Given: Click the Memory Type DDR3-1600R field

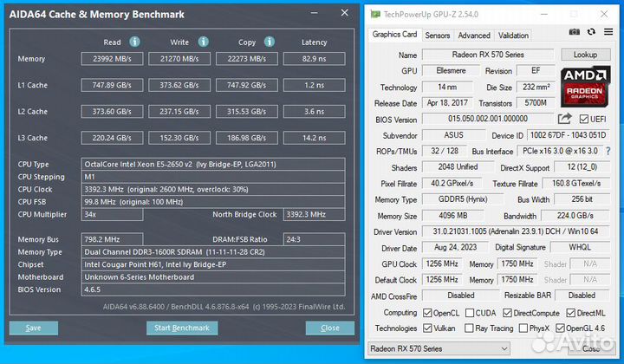Looking at the screenshot, I should click(x=213, y=252).
